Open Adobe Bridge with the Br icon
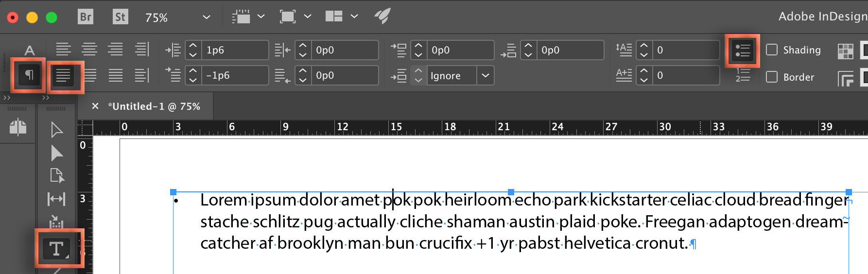 [x=86, y=17]
